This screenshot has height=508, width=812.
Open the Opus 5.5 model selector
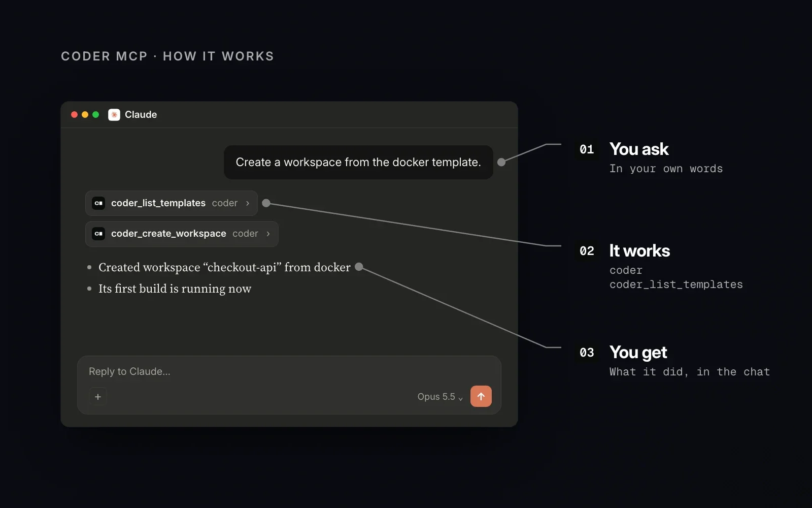pyautogui.click(x=440, y=397)
